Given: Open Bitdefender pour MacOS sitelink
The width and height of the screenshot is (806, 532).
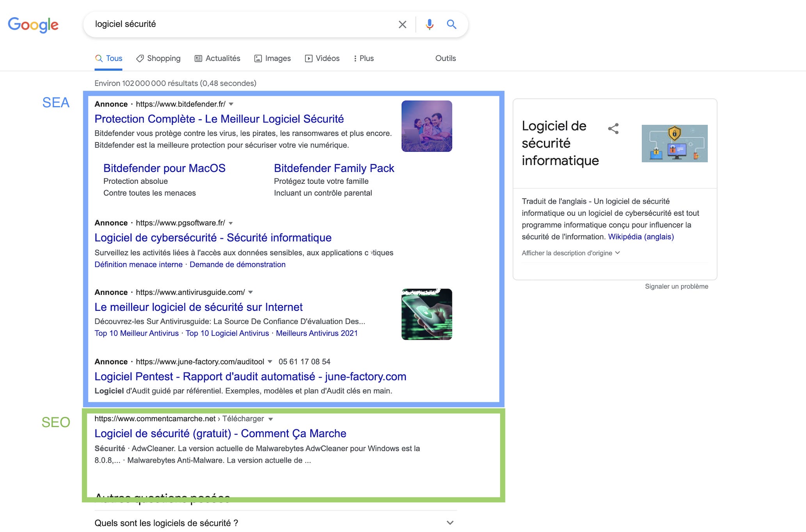Looking at the screenshot, I should (164, 168).
